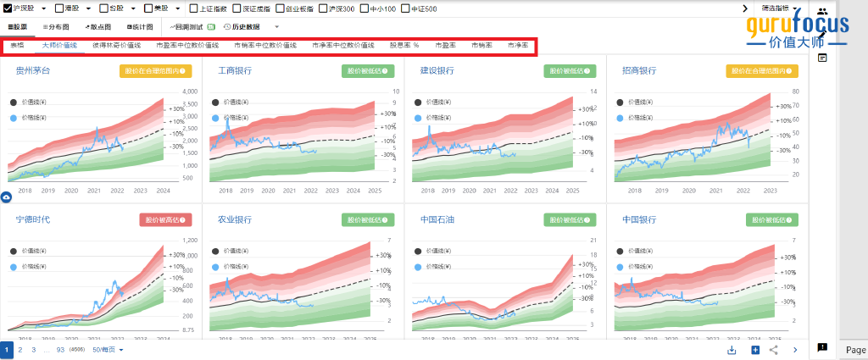Screen dimensions: 868x360
Task: Select the 市销率中位数价值线 sub-tab
Action: (x=265, y=46)
